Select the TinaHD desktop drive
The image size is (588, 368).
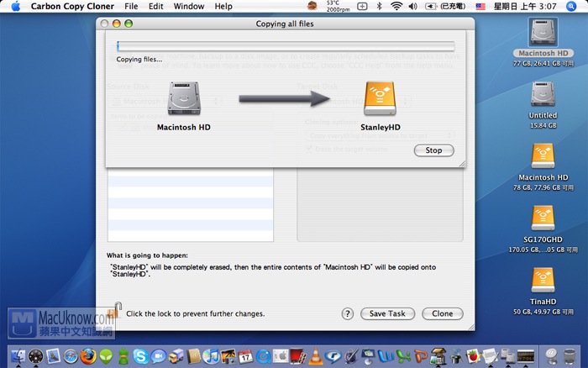[x=543, y=280]
